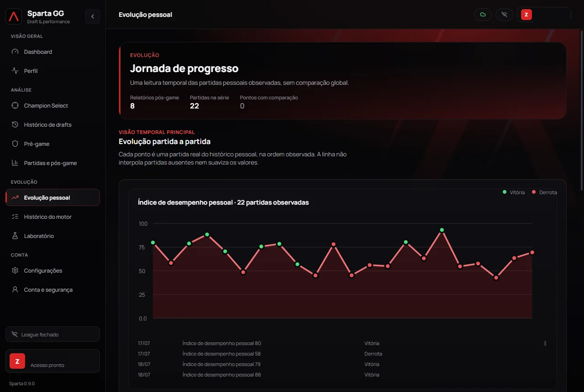Image resolution: width=584 pixels, height=392 pixels.
Task: Click the Histórico de drafts clock icon
Action: [x=15, y=125]
